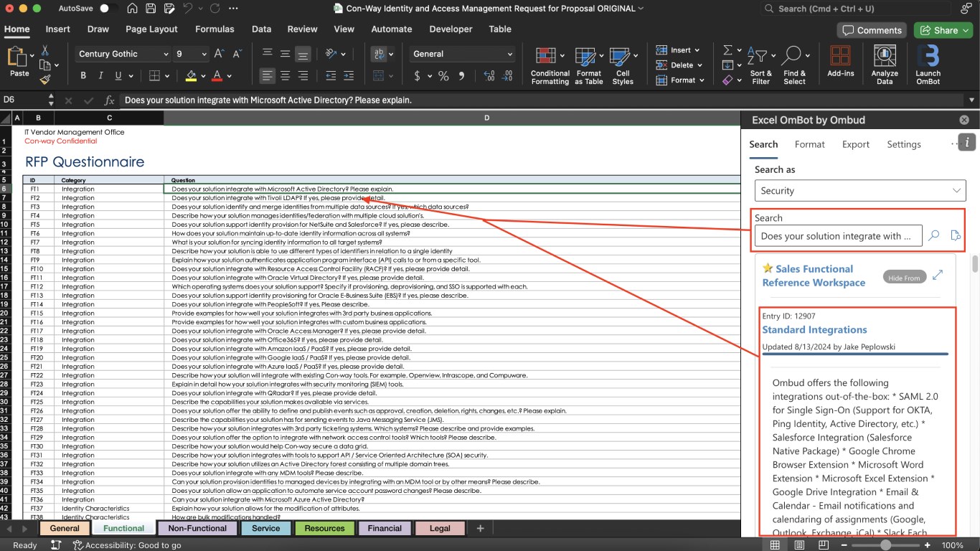This screenshot has height=551, width=980.
Task: Switch to the Financial sheet tab
Action: [x=385, y=529]
